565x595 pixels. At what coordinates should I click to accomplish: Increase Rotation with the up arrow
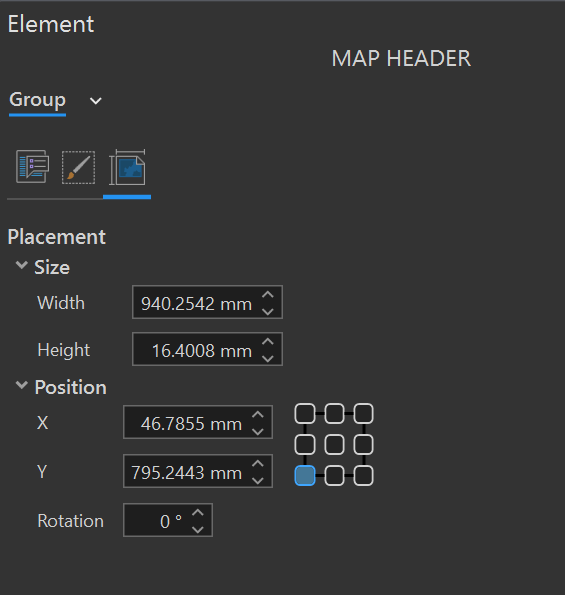pyautogui.click(x=198, y=512)
